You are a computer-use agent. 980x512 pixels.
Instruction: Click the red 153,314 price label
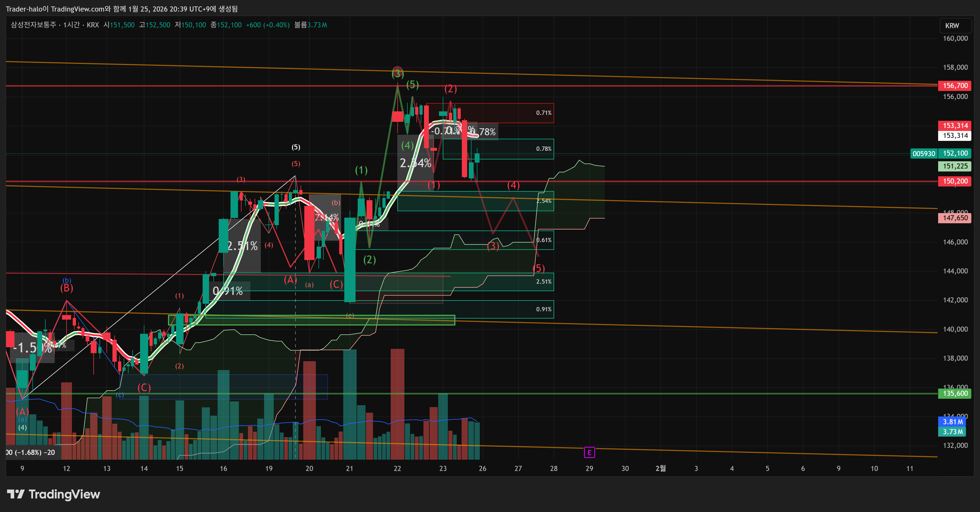pos(955,126)
